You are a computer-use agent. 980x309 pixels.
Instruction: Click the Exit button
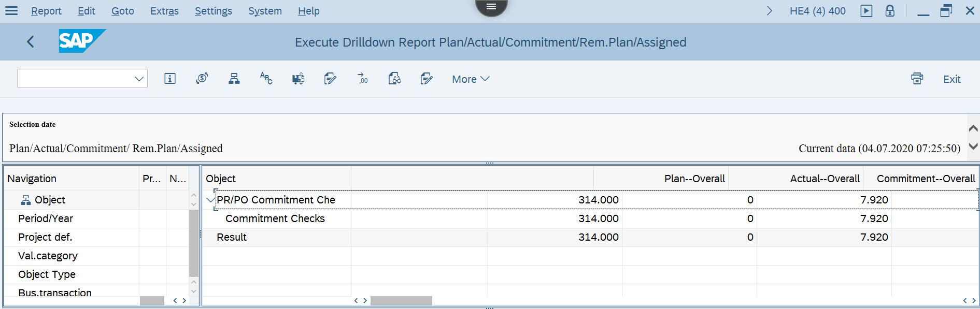coord(951,79)
